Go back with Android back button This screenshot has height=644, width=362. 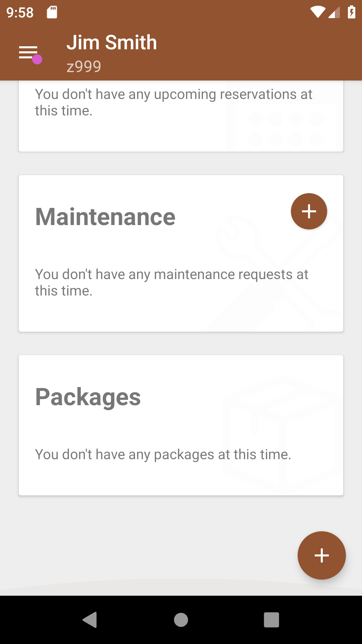pyautogui.click(x=90, y=620)
